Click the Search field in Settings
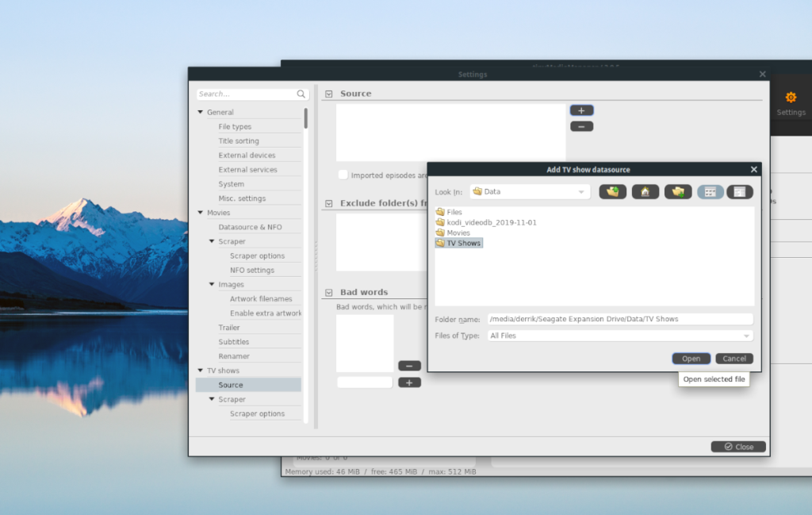The width and height of the screenshot is (812, 515). (246, 93)
